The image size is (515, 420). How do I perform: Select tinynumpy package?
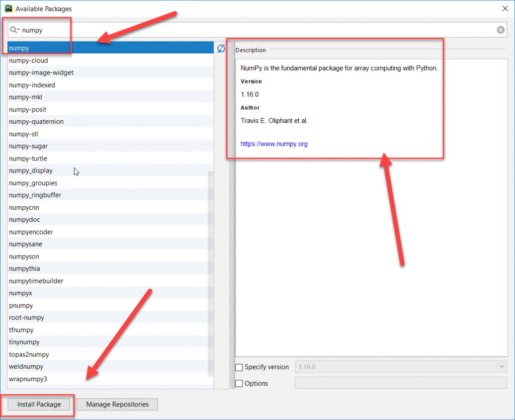point(111,342)
